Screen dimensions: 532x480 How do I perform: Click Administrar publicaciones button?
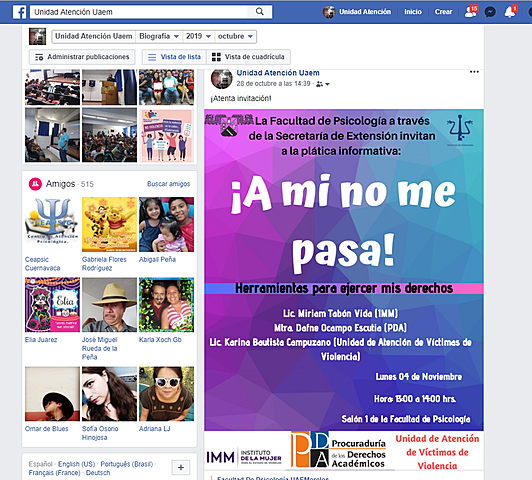tap(82, 57)
